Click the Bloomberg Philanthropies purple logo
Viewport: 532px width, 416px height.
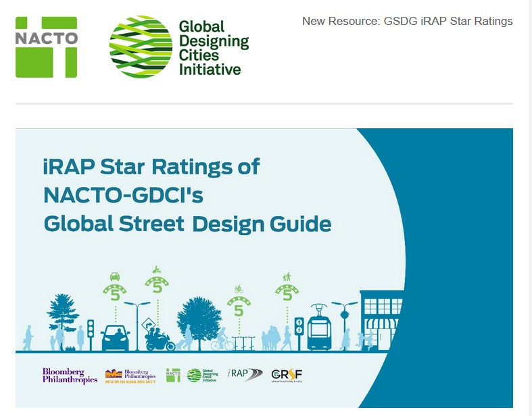pyautogui.click(x=70, y=375)
